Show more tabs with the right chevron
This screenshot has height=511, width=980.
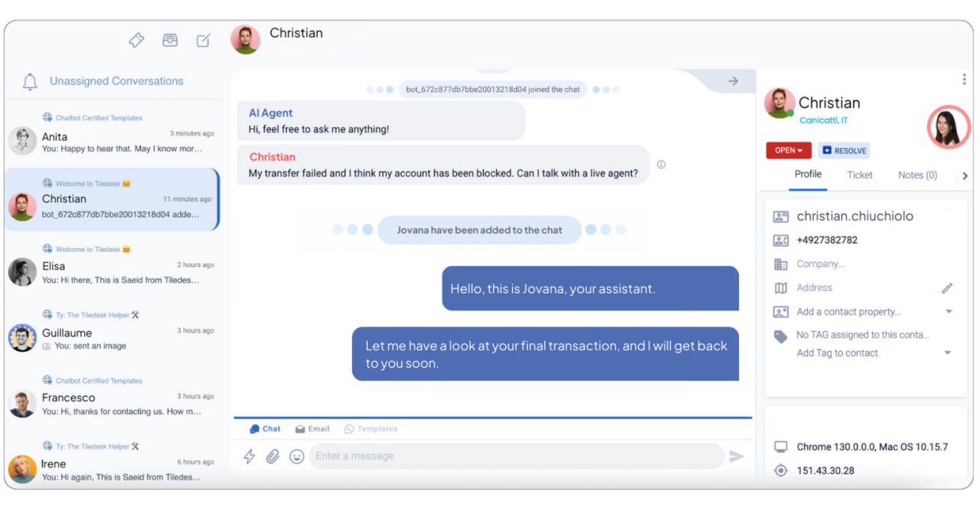tap(965, 176)
